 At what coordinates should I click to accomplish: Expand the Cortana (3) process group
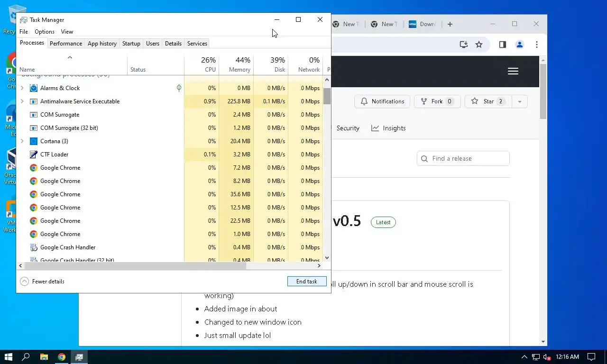tap(22, 141)
